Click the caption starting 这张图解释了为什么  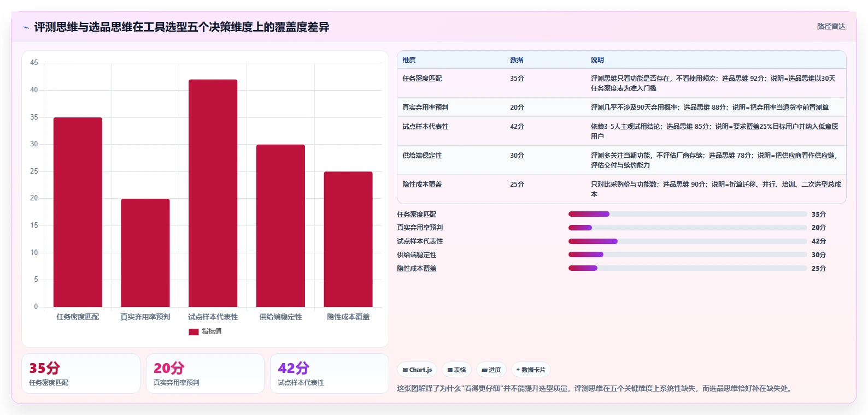click(595, 389)
